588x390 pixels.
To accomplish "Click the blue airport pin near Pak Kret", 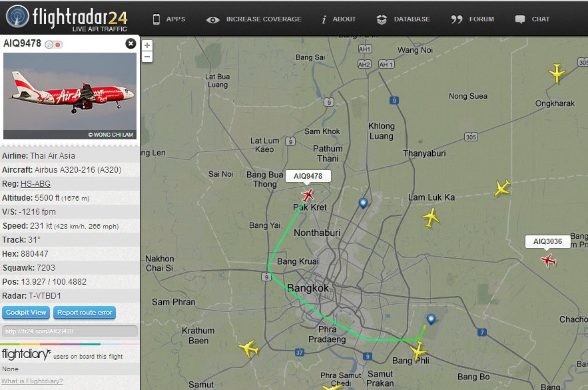I will pos(363,203).
